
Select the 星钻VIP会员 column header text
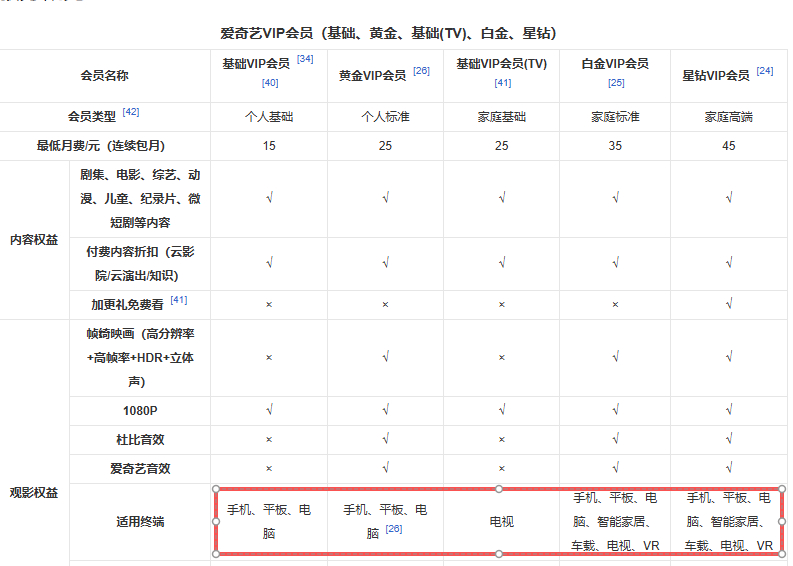coord(716,76)
